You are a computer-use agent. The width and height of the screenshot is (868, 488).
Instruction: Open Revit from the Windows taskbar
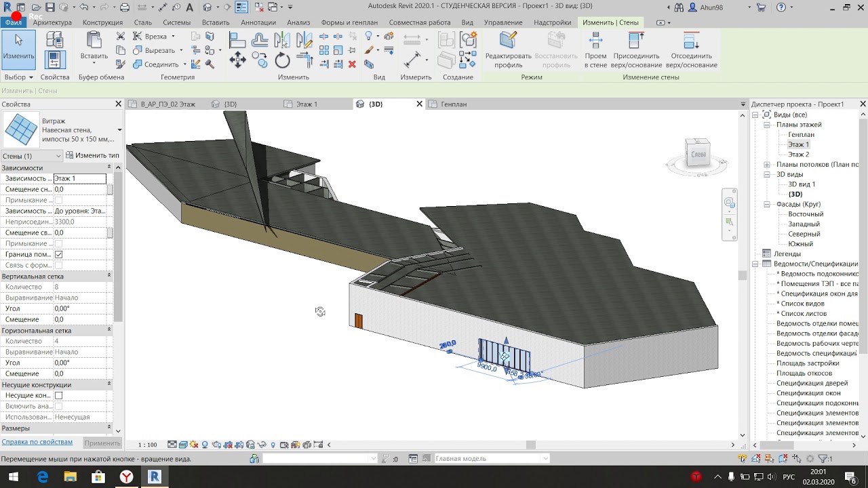point(155,477)
